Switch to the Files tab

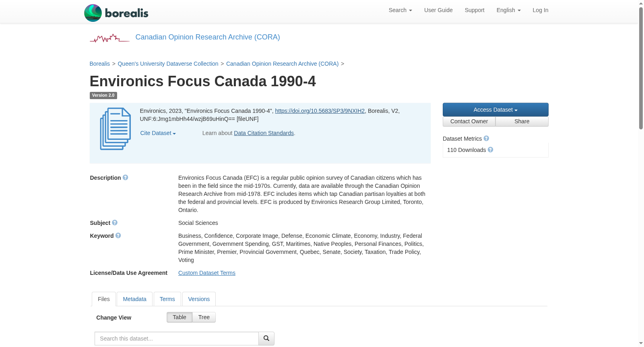click(104, 299)
